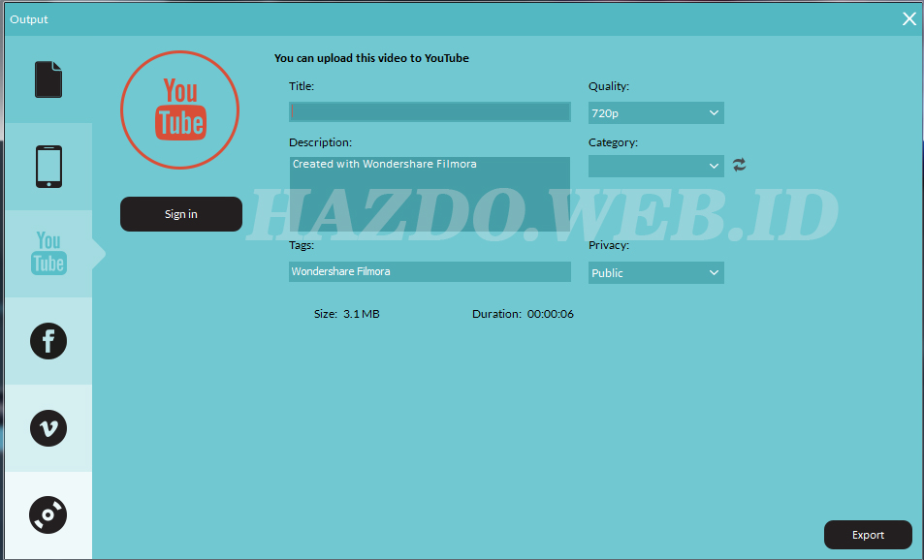Click the 'You can upload this video to YouTube' heading
The width and height of the screenshot is (924, 560).
[371, 58]
